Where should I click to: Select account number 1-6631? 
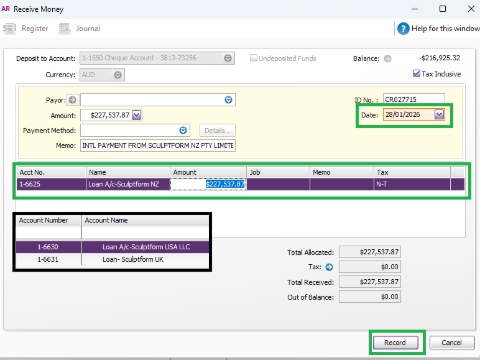48,259
